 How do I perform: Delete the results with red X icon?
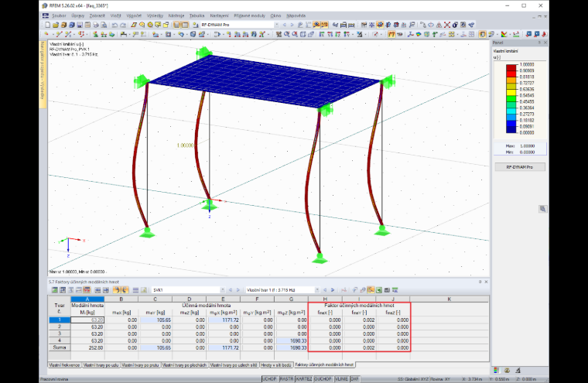point(447,25)
